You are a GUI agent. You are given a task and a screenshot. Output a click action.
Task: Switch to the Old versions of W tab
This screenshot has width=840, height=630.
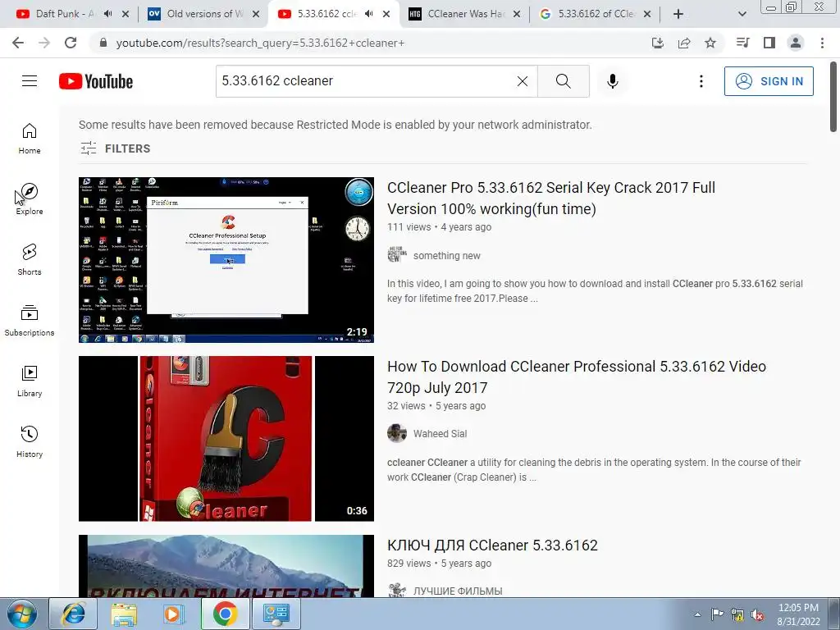tap(203, 14)
